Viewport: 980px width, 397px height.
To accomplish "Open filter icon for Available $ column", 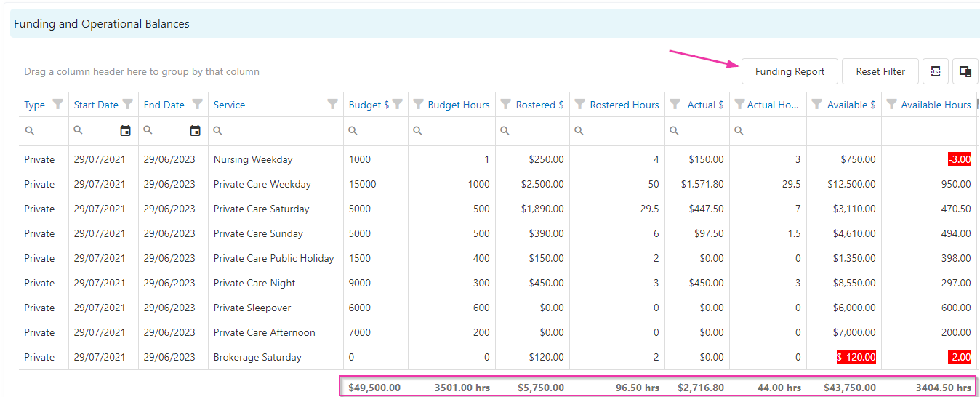I will [x=816, y=104].
